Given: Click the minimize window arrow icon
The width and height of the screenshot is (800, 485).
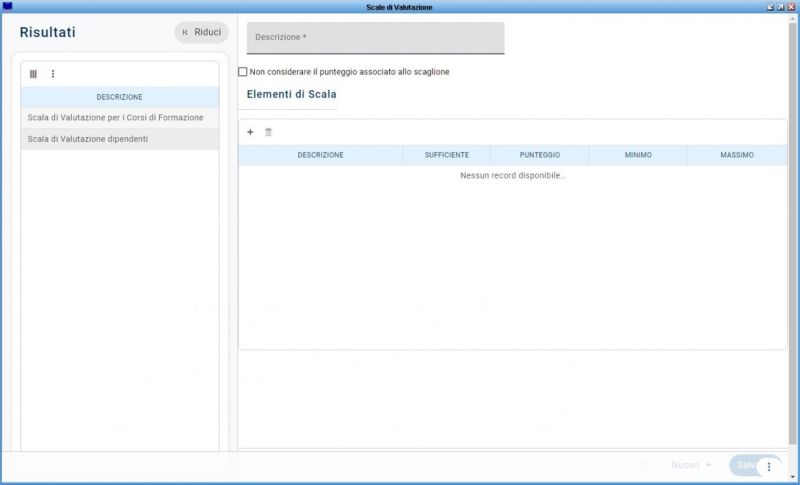Looking at the screenshot, I should pos(769,7).
